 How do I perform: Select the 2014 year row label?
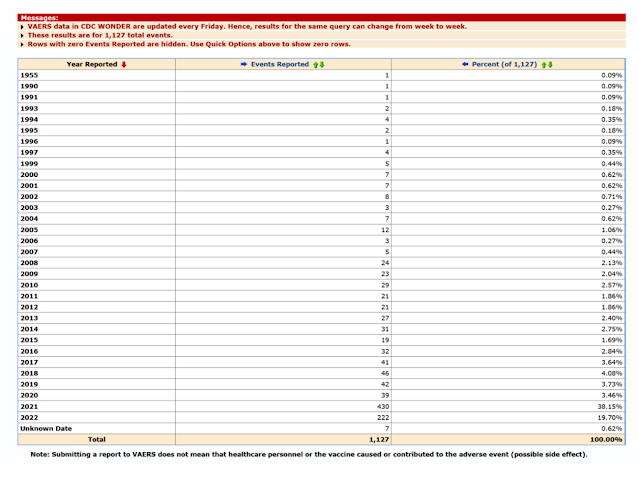click(29, 329)
